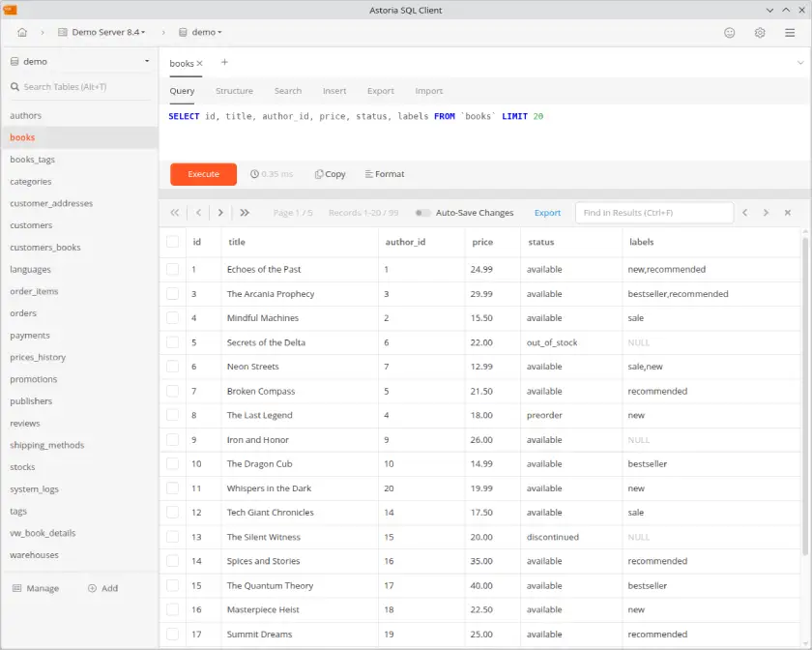Expand the tab list chevron at right

point(800,63)
